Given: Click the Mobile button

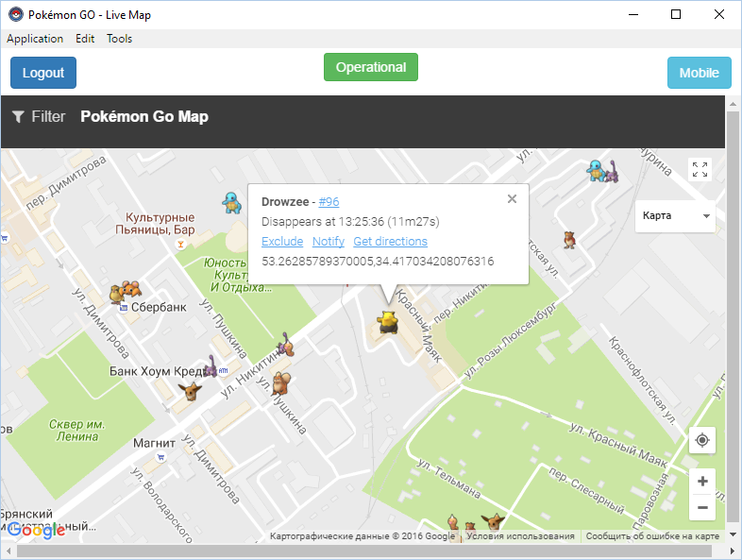Looking at the screenshot, I should (x=700, y=73).
